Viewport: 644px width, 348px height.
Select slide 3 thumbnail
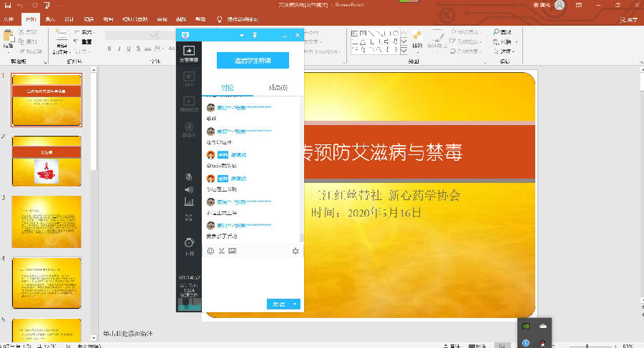pyautogui.click(x=47, y=222)
